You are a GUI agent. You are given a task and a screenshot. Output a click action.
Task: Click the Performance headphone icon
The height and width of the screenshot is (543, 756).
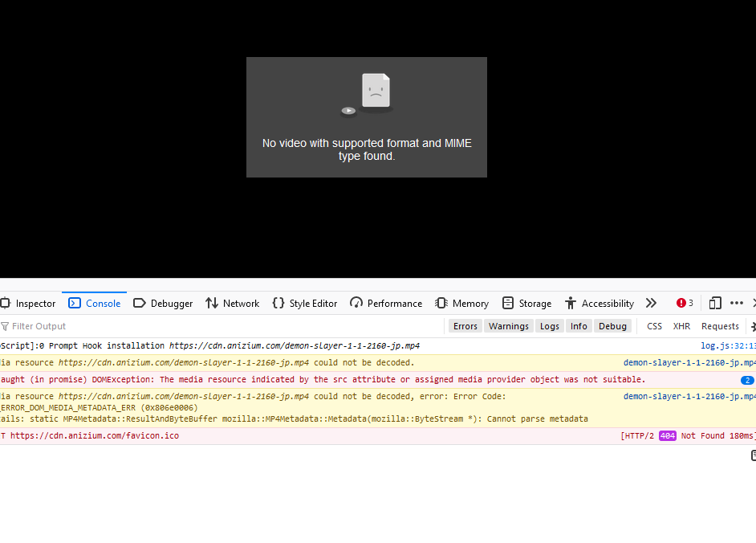(x=356, y=303)
